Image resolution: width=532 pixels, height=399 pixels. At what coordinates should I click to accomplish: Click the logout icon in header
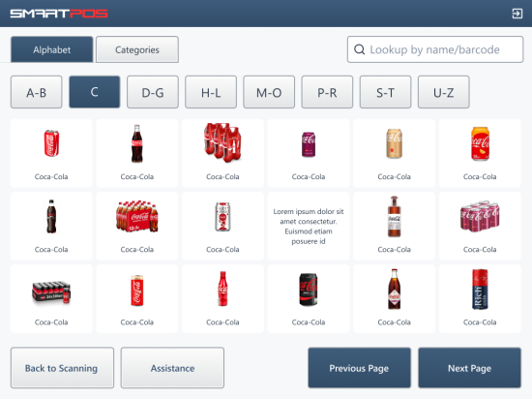tap(517, 14)
